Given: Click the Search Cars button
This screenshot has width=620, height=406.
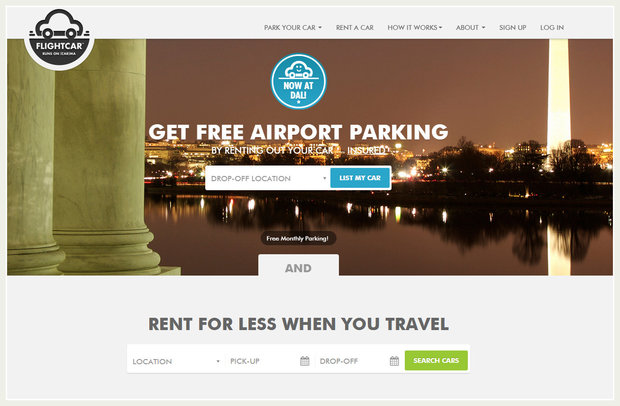Looking at the screenshot, I should (436, 361).
